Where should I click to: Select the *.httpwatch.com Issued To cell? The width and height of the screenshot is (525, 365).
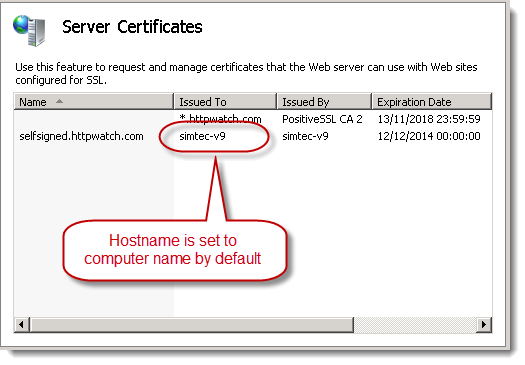pos(220,119)
